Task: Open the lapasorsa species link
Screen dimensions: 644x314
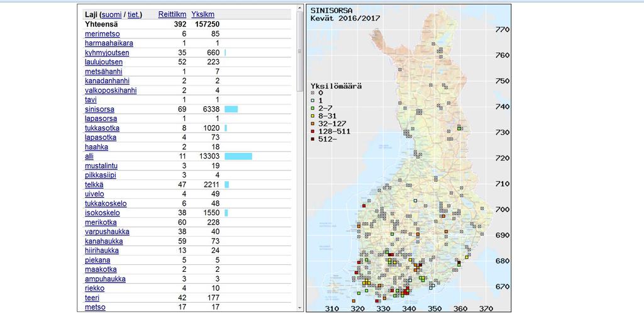Action: pyautogui.click(x=101, y=119)
